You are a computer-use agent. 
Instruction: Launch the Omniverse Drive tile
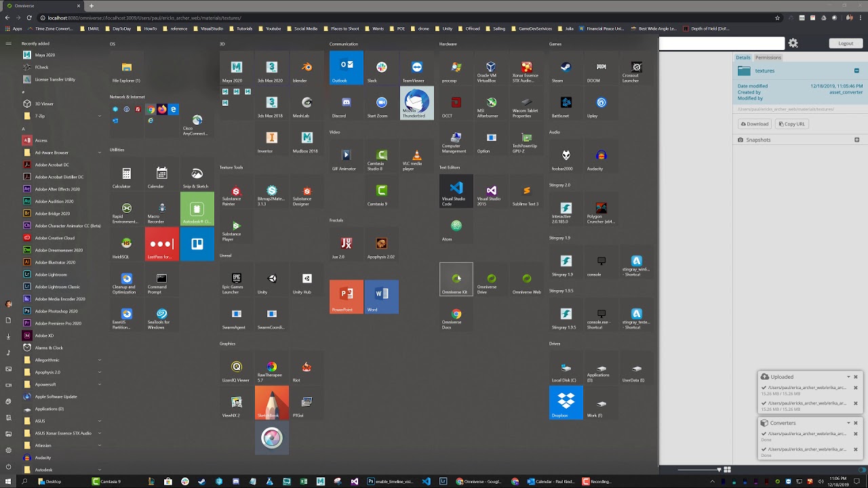coord(492,279)
